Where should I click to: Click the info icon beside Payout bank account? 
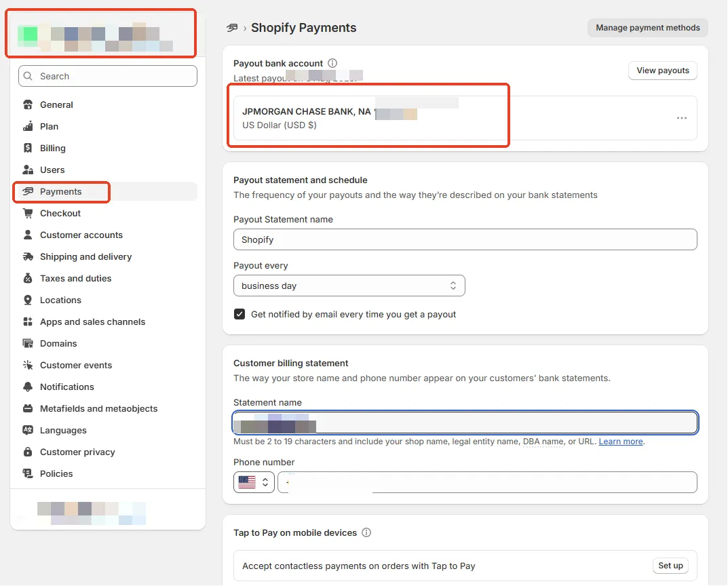coord(332,63)
